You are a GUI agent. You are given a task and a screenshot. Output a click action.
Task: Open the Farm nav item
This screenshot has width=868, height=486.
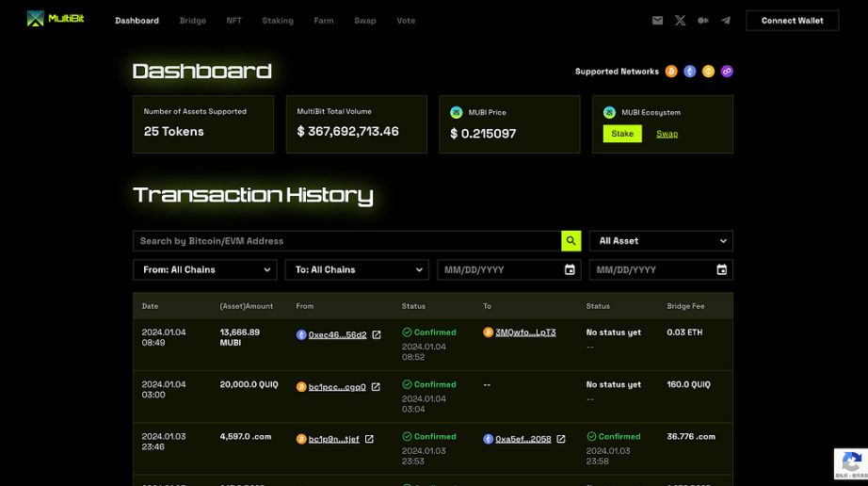click(x=324, y=21)
